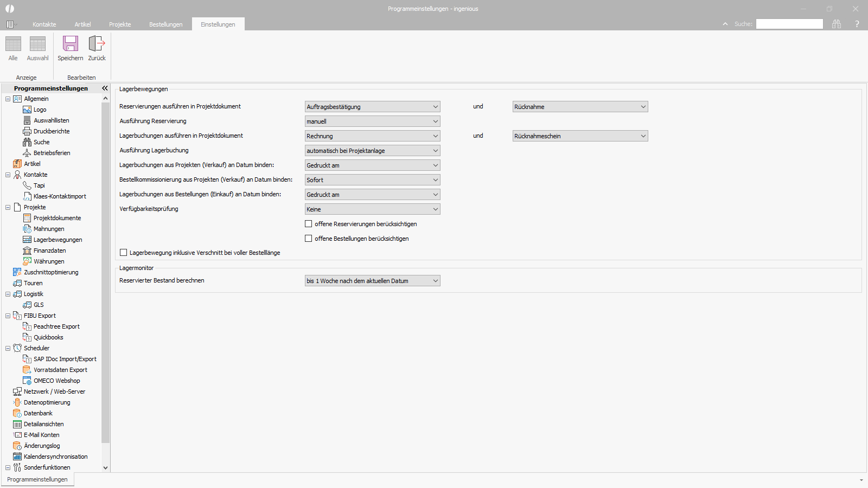Click the Speichern save icon
This screenshot has width=868, height=488.
pyautogui.click(x=71, y=43)
